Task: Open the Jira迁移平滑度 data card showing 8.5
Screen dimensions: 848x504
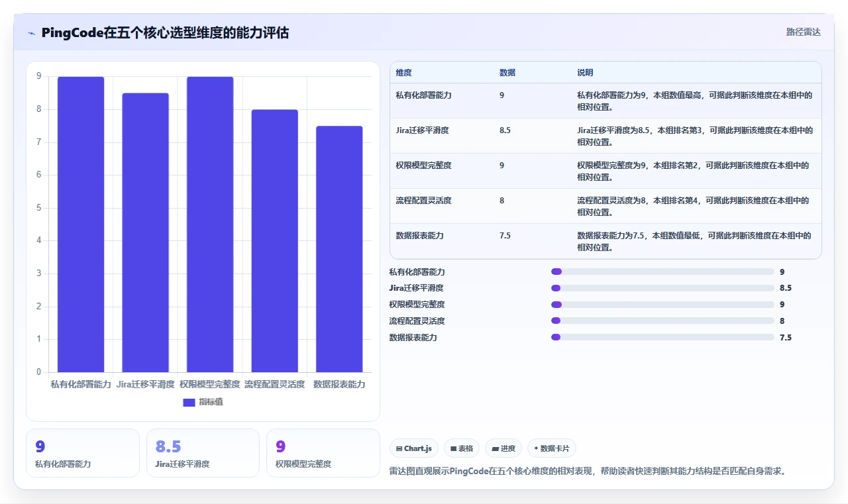Action: (x=203, y=453)
